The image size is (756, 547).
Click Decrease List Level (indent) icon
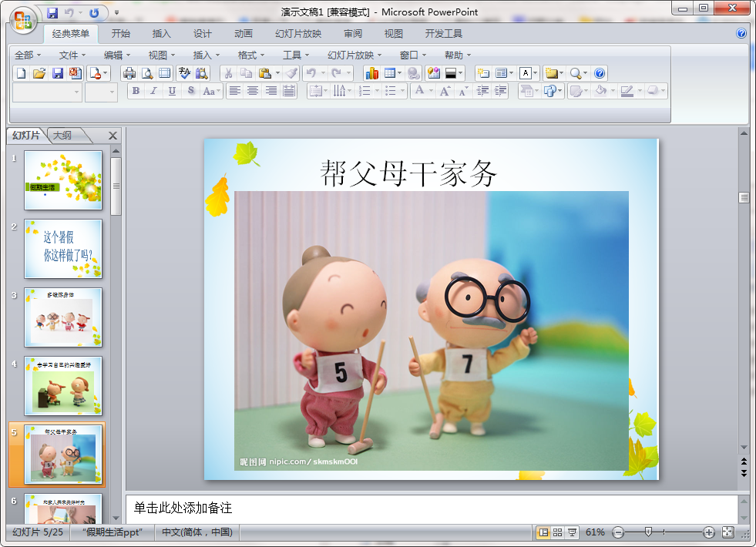(482, 91)
